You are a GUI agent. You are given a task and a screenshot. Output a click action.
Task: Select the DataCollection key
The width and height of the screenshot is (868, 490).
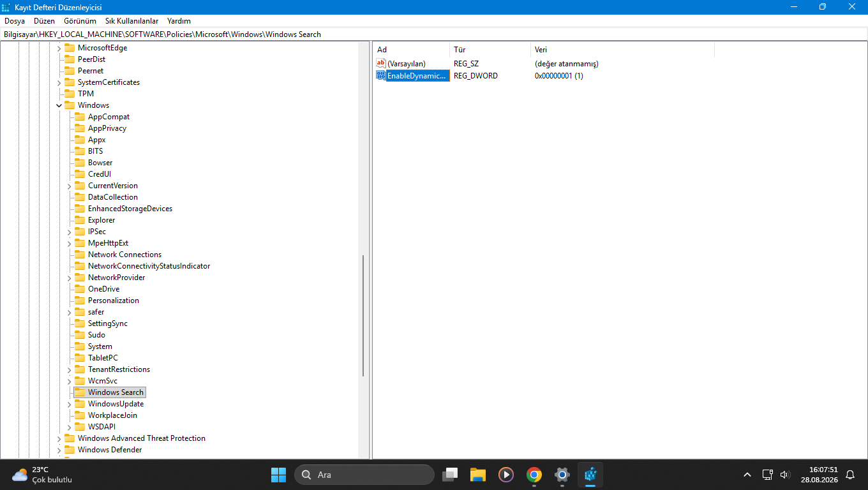point(113,197)
